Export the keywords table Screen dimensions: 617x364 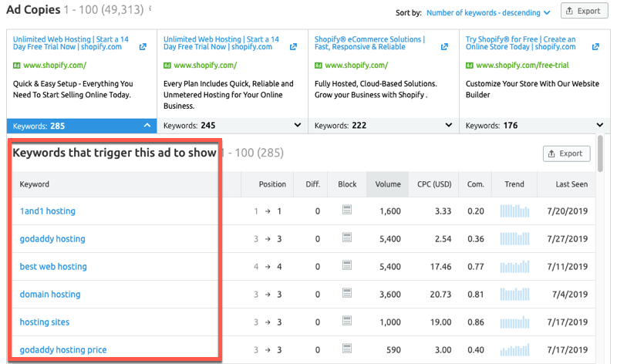567,153
